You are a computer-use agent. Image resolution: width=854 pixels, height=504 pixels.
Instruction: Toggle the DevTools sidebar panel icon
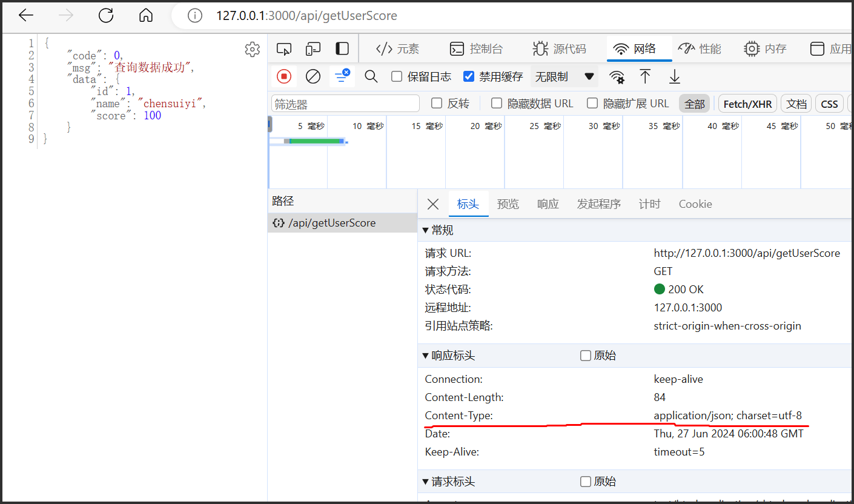342,49
